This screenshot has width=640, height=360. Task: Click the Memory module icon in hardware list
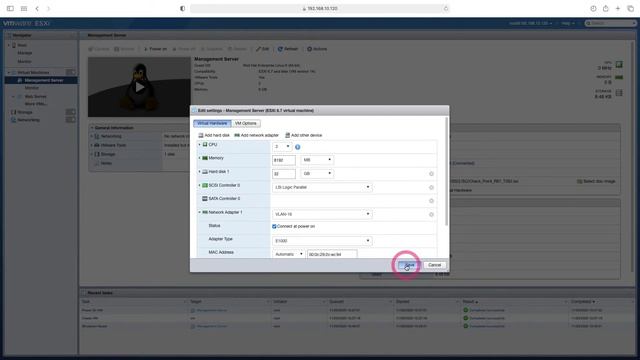tap(205, 158)
